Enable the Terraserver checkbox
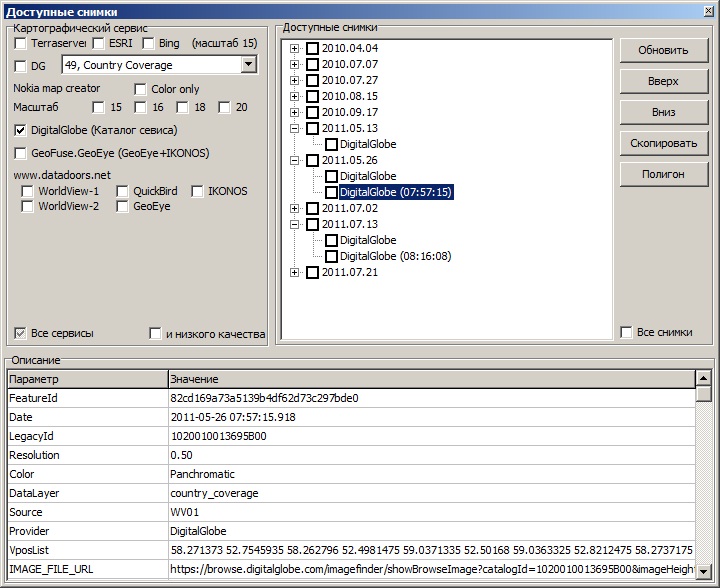This screenshot has height=588, width=720. [21, 44]
